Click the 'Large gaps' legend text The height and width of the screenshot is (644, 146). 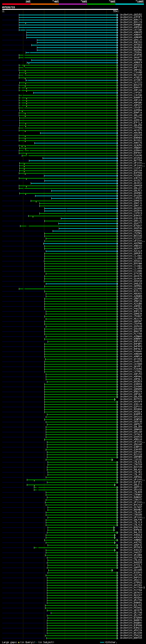click(x=10, y=642)
